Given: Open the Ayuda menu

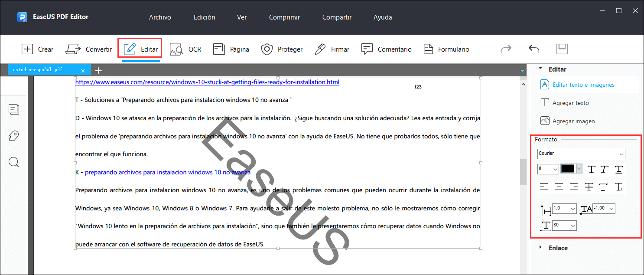Looking at the screenshot, I should (x=383, y=17).
